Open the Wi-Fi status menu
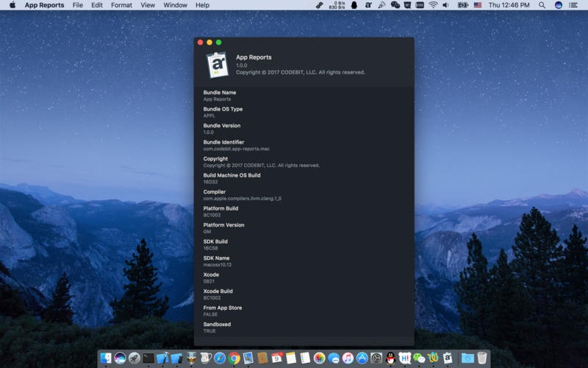 coord(433,5)
